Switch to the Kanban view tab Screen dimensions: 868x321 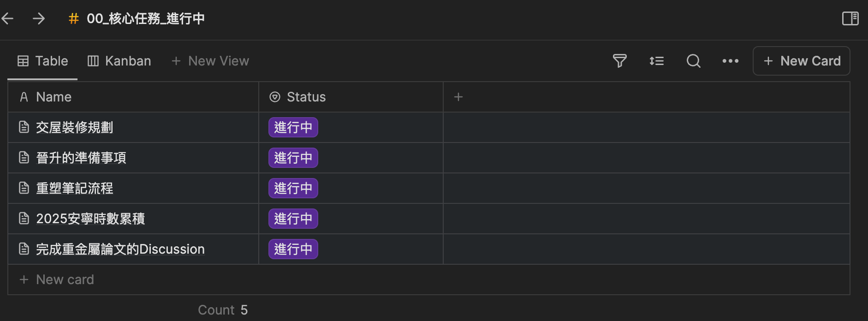pyautogui.click(x=119, y=61)
